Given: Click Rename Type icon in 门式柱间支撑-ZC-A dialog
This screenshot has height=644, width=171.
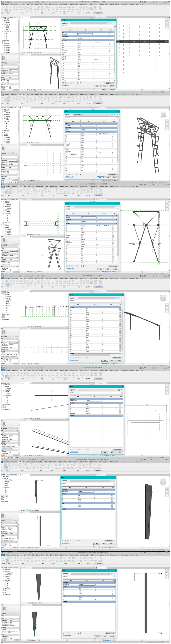Looking at the screenshot, I should click(x=115, y=115).
